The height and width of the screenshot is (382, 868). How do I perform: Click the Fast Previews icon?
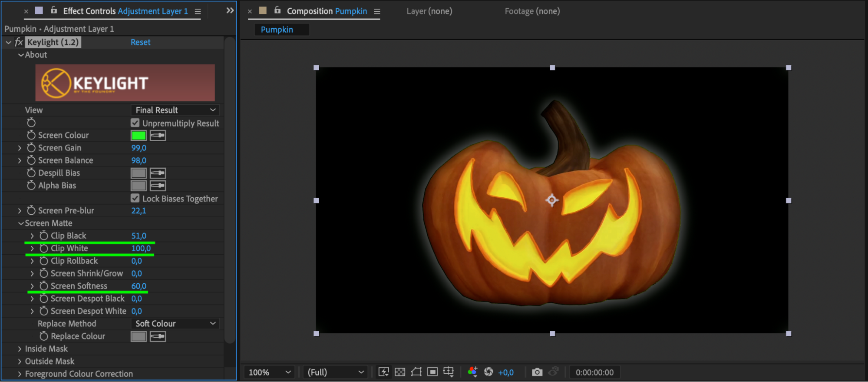click(x=383, y=372)
